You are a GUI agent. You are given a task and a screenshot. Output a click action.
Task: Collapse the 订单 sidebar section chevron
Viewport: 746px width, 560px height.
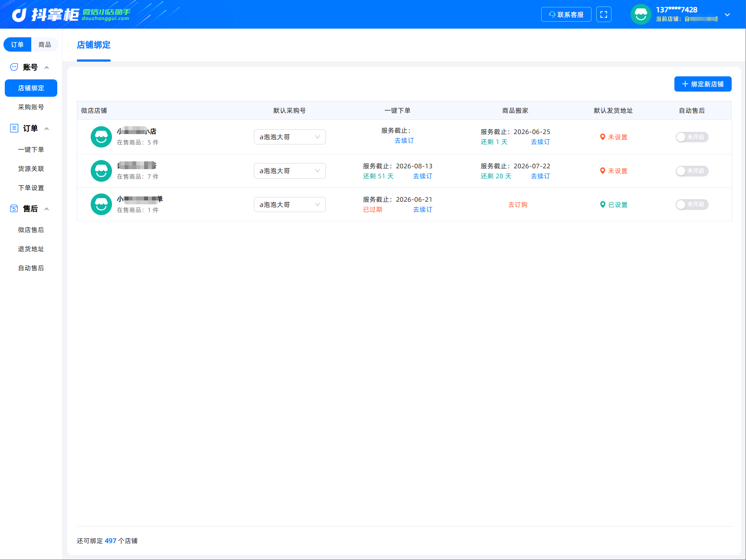coord(46,128)
